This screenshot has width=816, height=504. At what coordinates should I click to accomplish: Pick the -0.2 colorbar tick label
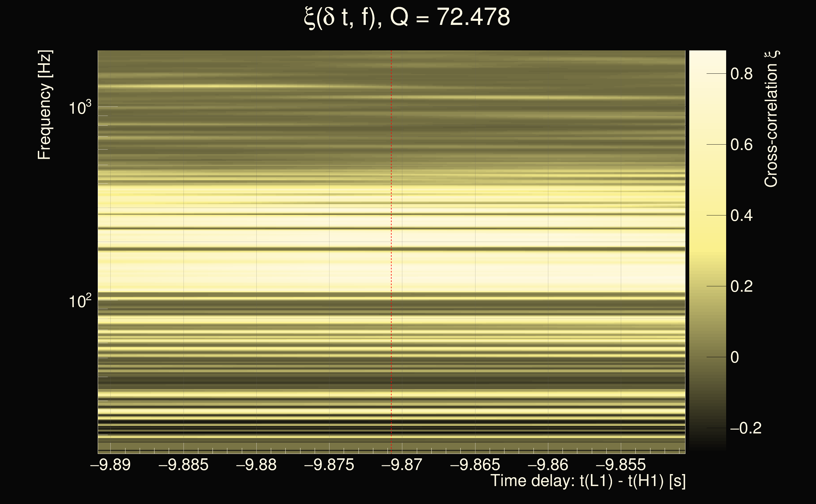coord(746,428)
